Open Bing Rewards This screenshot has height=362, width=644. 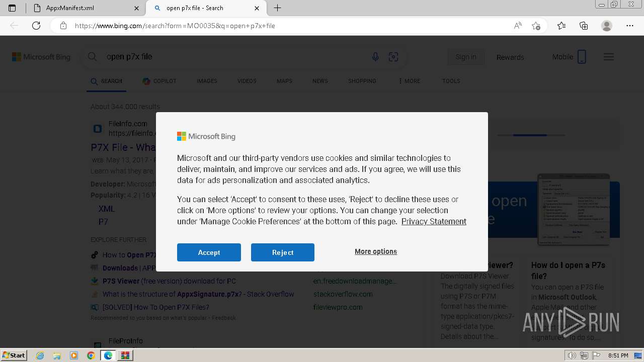point(510,57)
